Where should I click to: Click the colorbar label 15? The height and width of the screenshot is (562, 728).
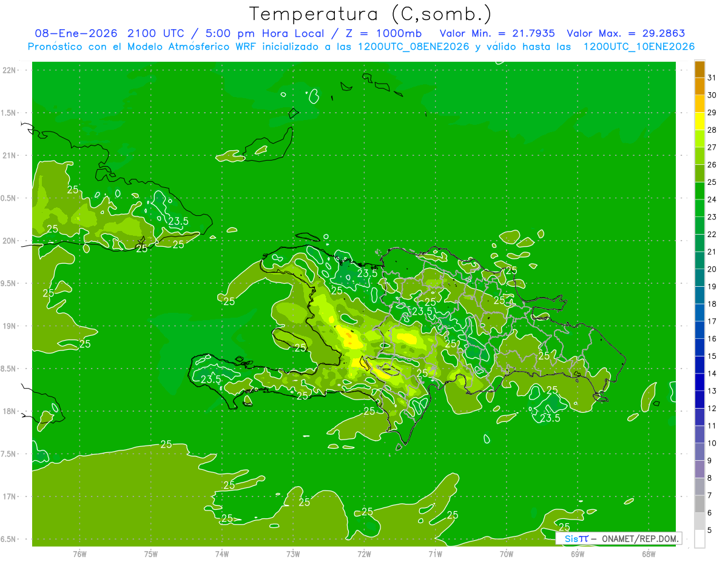pos(712,356)
